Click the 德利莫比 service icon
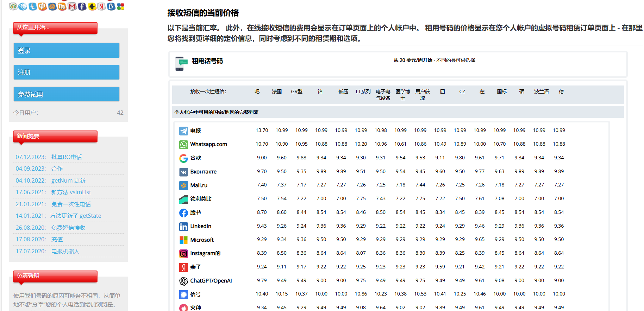This screenshot has height=311, width=644. pos(183,199)
